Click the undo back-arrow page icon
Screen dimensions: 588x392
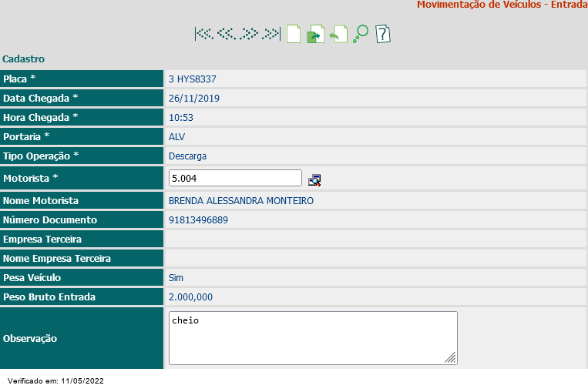point(338,34)
